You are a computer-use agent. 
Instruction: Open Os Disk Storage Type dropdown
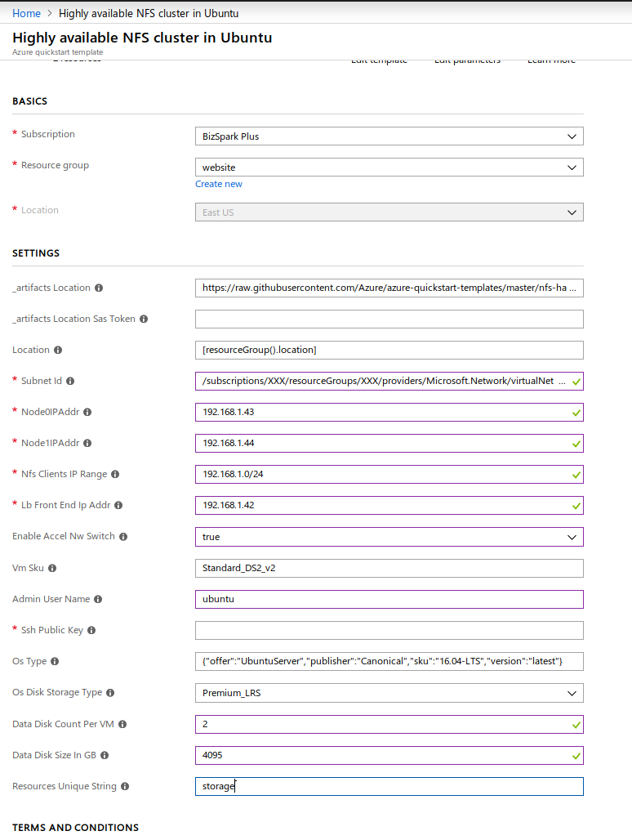tap(389, 693)
